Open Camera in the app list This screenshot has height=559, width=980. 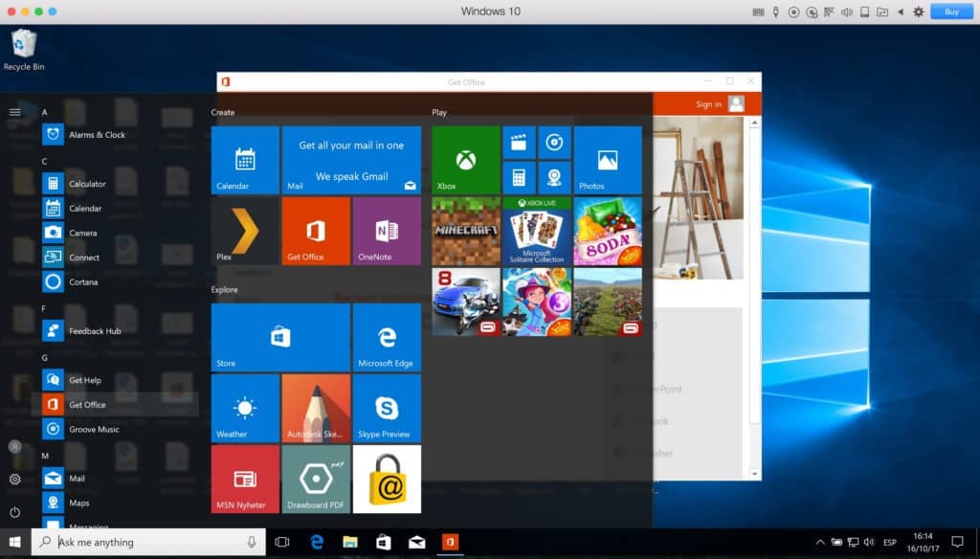115,233
